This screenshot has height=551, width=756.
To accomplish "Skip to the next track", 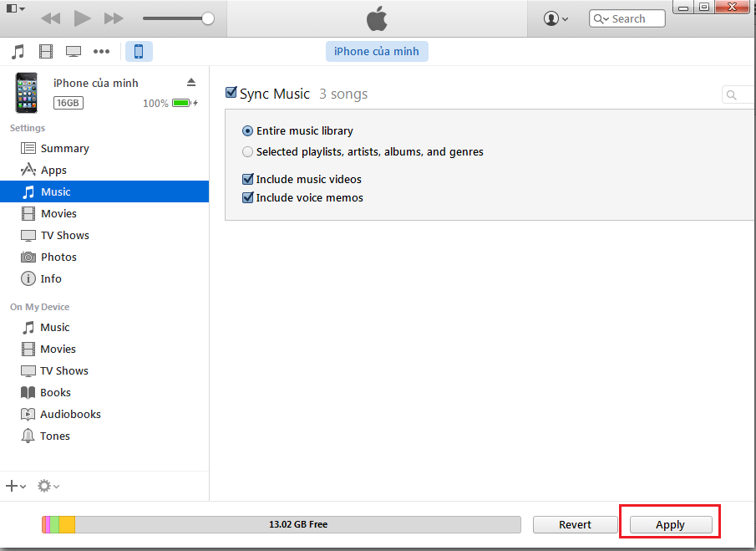I will [x=114, y=18].
